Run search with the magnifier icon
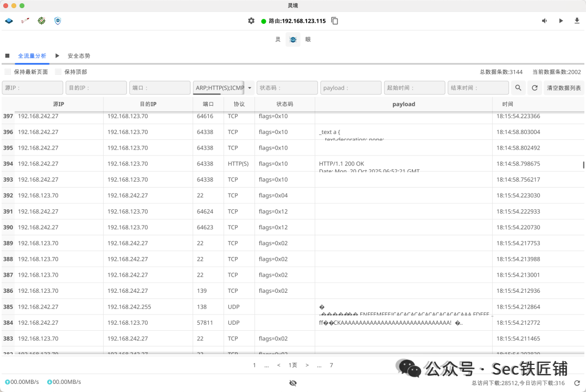Image resolution: width=586 pixels, height=392 pixels. click(518, 88)
